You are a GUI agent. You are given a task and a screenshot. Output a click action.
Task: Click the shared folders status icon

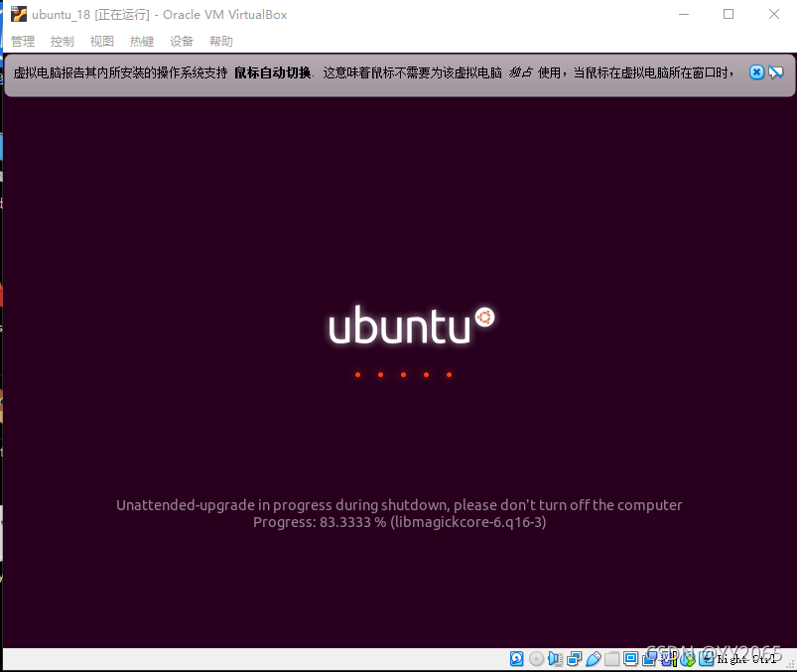[612, 659]
